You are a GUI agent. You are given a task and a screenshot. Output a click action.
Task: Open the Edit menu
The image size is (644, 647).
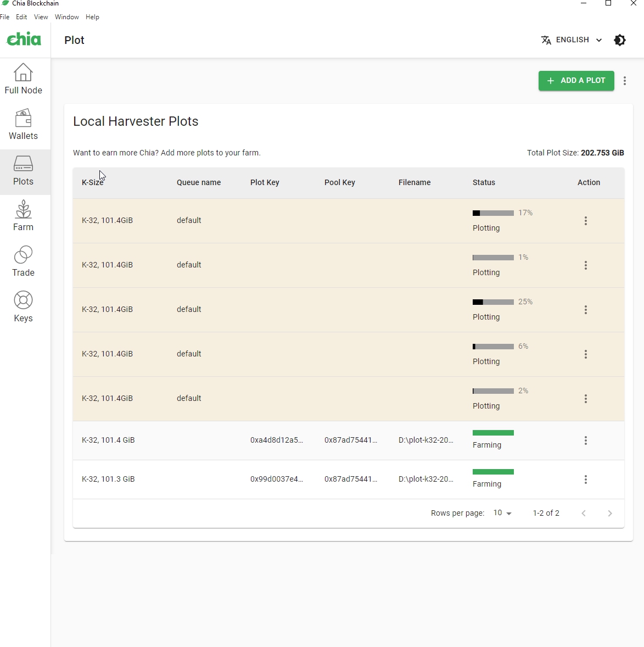tap(21, 17)
